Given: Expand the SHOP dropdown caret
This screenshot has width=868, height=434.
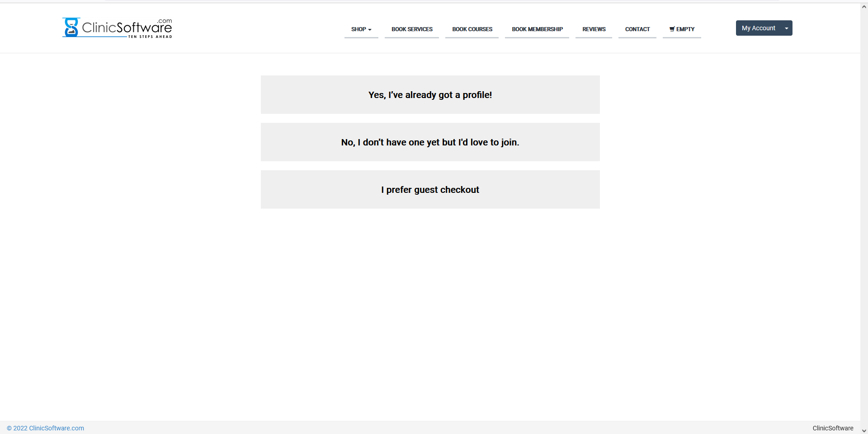Looking at the screenshot, I should click(370, 30).
